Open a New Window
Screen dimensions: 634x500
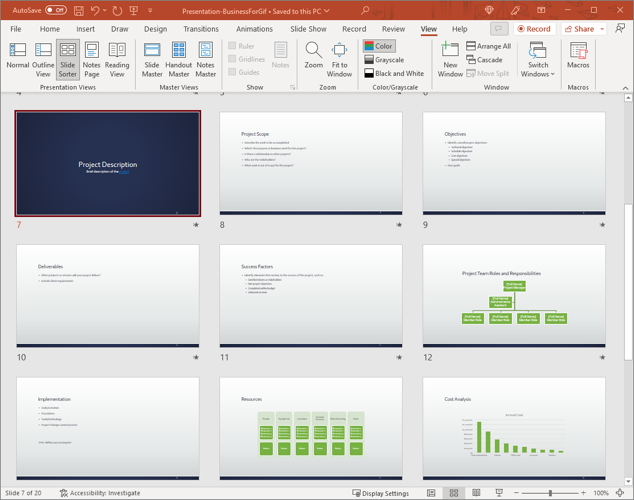(450, 59)
